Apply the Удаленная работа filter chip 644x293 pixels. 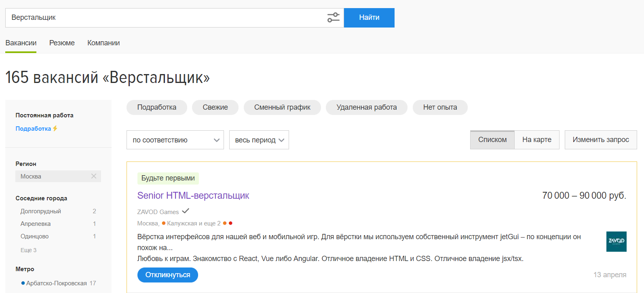point(367,107)
